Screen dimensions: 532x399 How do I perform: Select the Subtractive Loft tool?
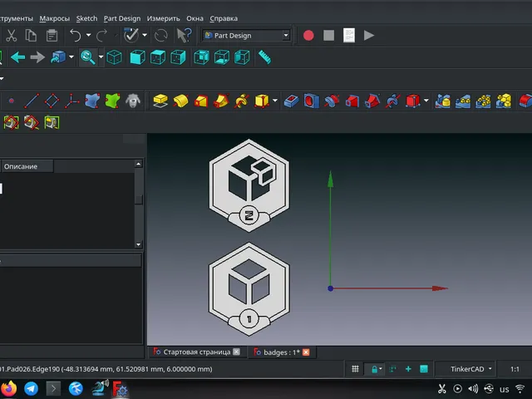(x=352, y=101)
